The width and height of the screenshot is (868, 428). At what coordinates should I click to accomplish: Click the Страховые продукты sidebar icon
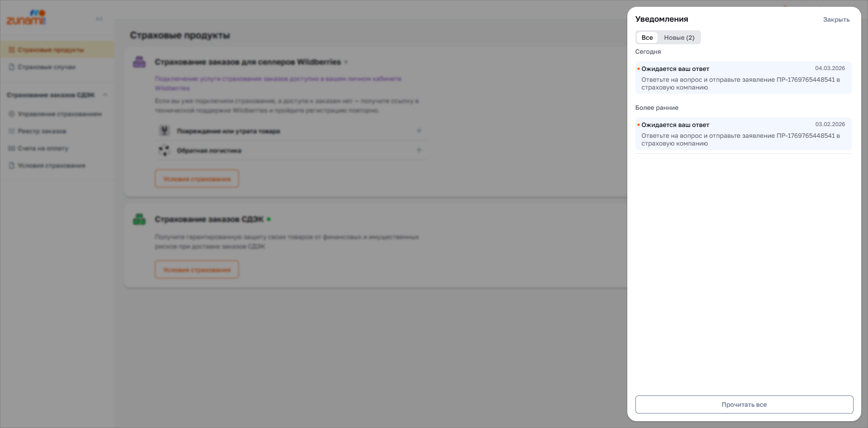[12, 50]
